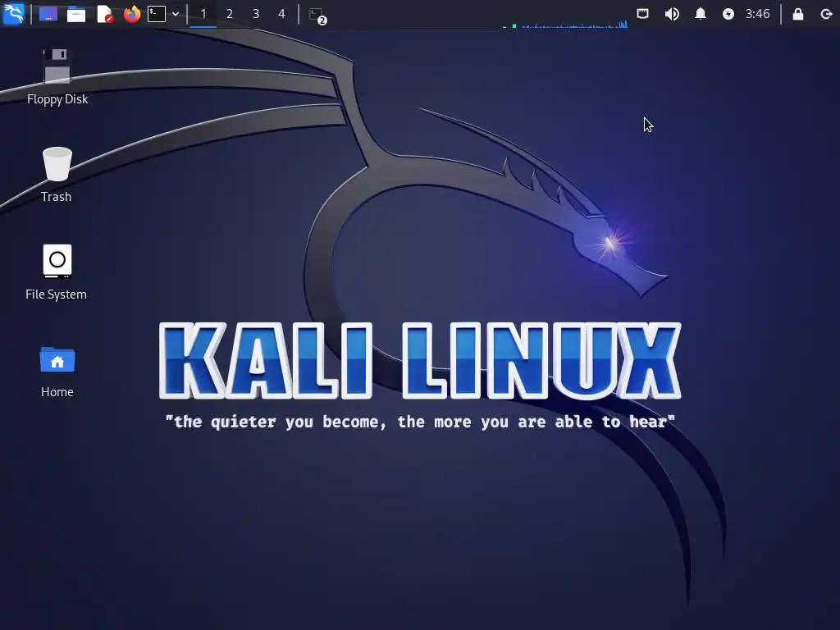Click the log out panel icon

click(827, 14)
